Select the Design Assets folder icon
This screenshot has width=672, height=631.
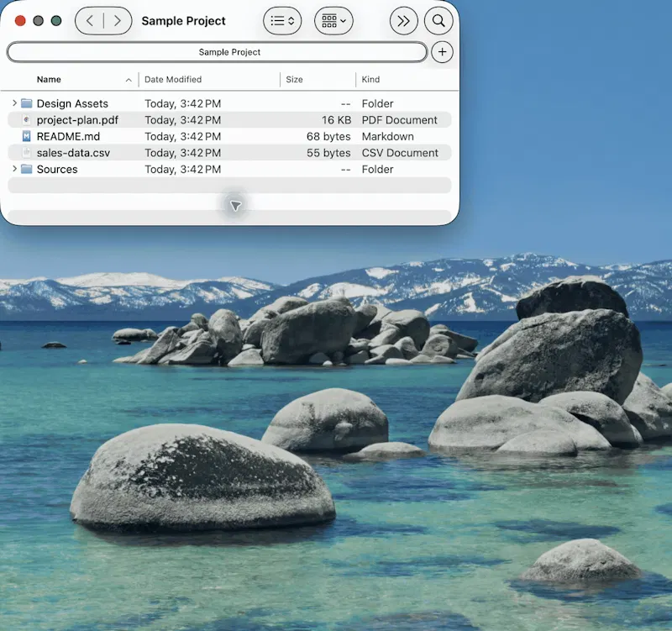(27, 103)
